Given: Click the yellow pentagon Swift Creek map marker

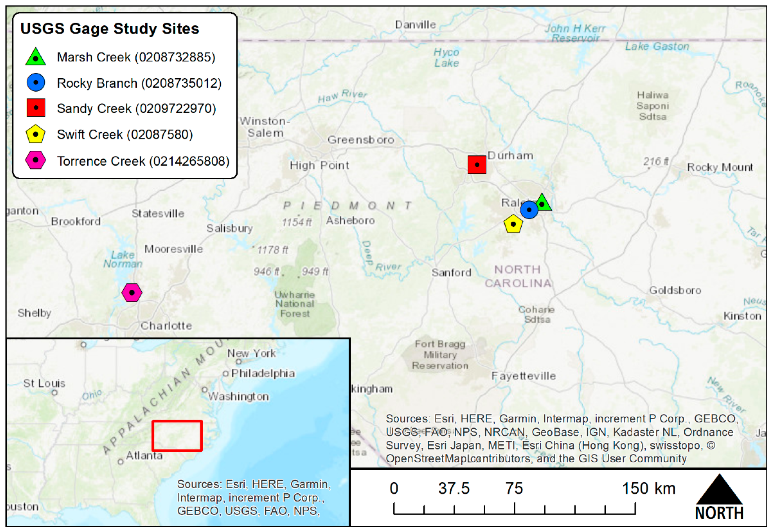Looking at the screenshot, I should (x=513, y=224).
